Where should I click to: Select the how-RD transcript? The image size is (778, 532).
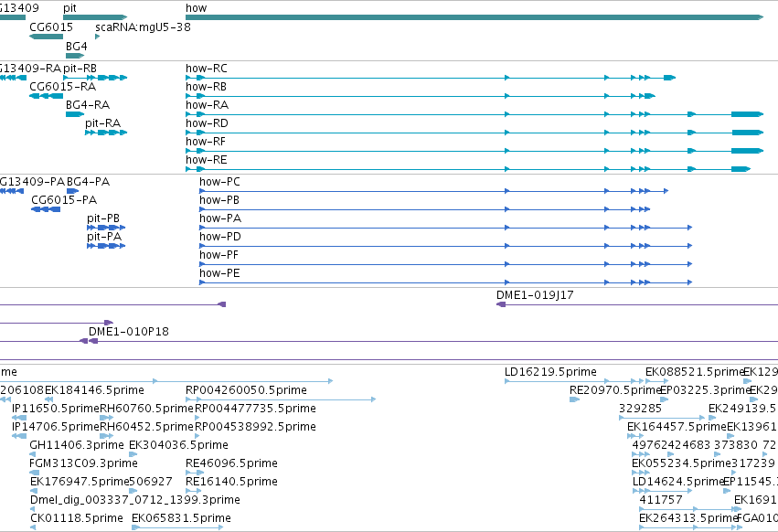coord(474,133)
